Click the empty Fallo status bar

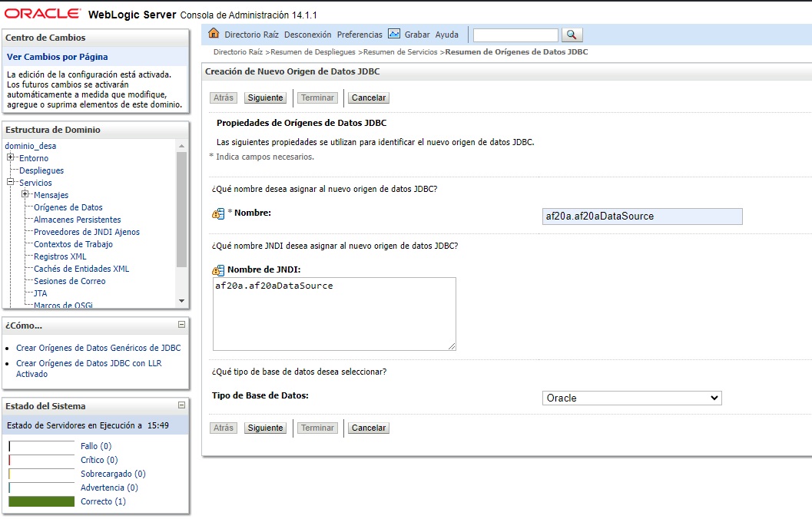pos(41,446)
